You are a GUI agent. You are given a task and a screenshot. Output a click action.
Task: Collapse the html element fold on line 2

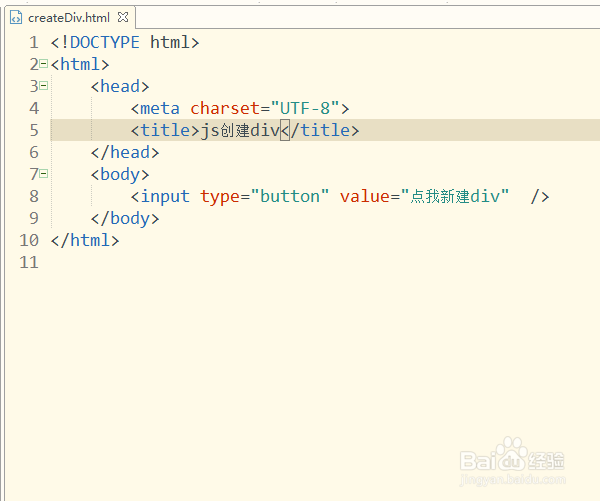click(44, 64)
